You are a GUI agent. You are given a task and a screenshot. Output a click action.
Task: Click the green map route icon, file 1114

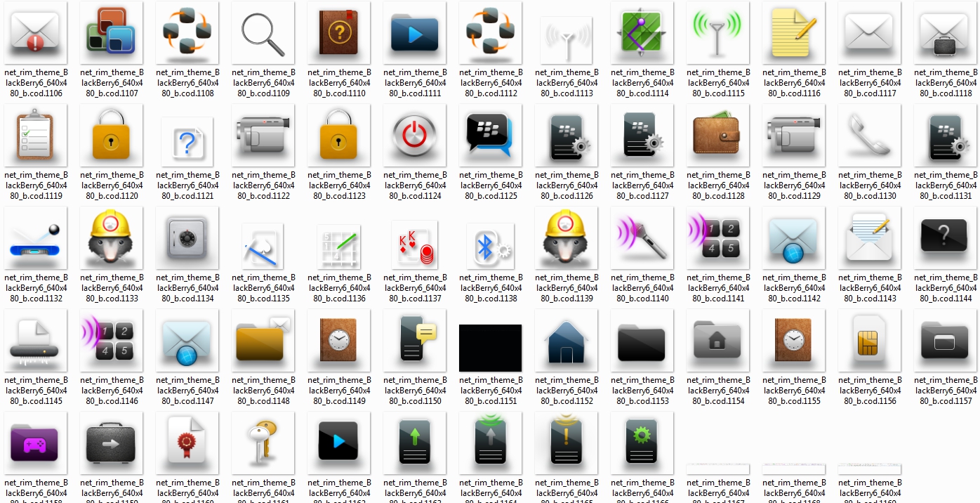point(642,32)
